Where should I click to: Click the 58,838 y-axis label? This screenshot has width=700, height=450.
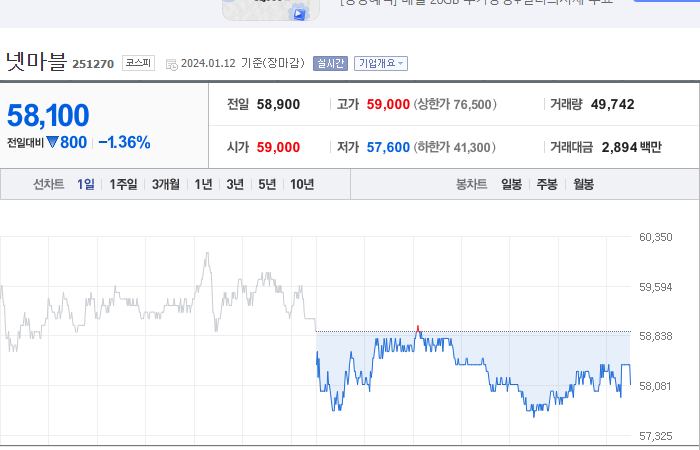coord(655,336)
